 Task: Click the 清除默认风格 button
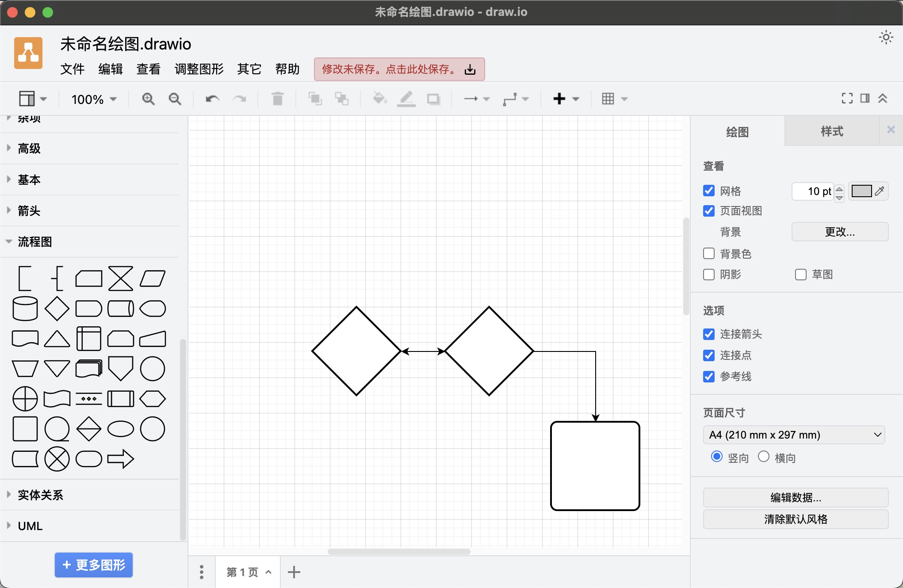coord(796,519)
